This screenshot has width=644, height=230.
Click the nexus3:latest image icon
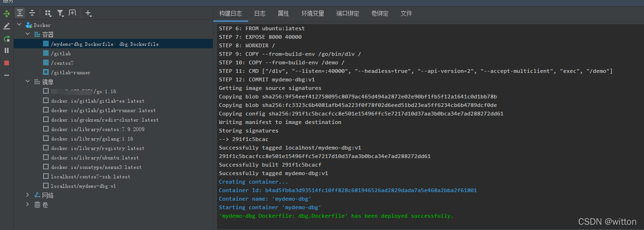pyautogui.click(x=46, y=167)
